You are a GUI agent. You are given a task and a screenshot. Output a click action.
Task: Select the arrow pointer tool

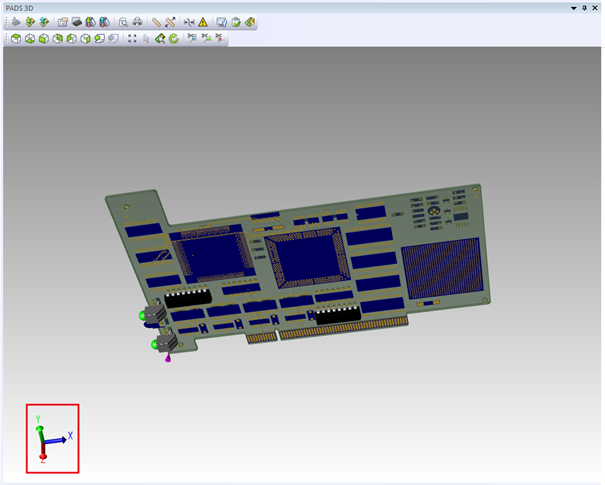(x=146, y=39)
